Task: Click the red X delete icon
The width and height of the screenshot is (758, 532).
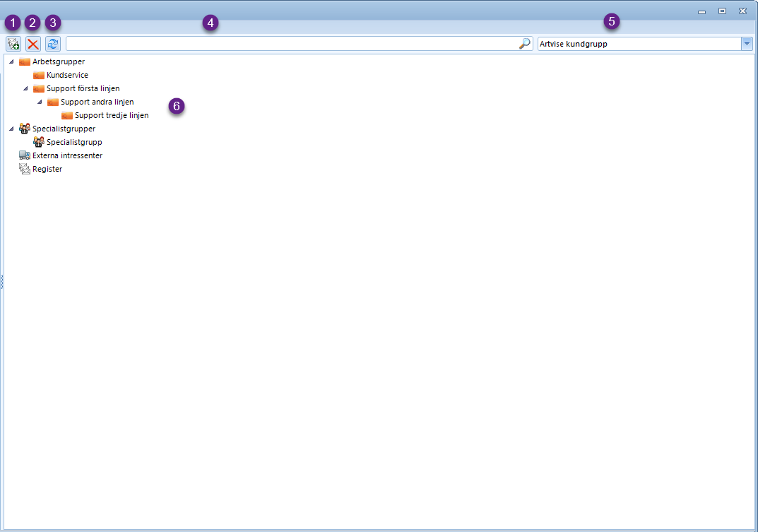Action: coord(33,44)
